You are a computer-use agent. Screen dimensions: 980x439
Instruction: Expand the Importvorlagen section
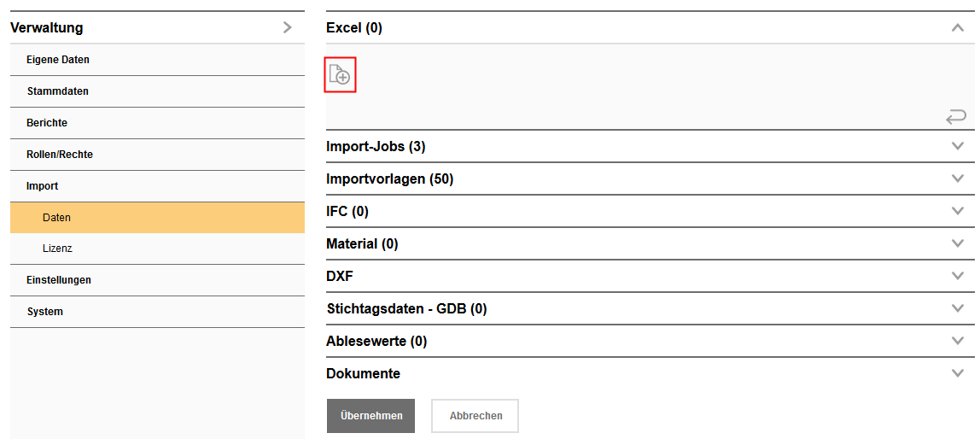957,179
